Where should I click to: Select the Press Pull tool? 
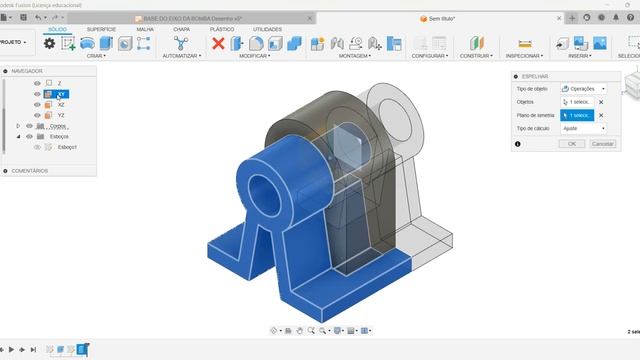click(237, 43)
